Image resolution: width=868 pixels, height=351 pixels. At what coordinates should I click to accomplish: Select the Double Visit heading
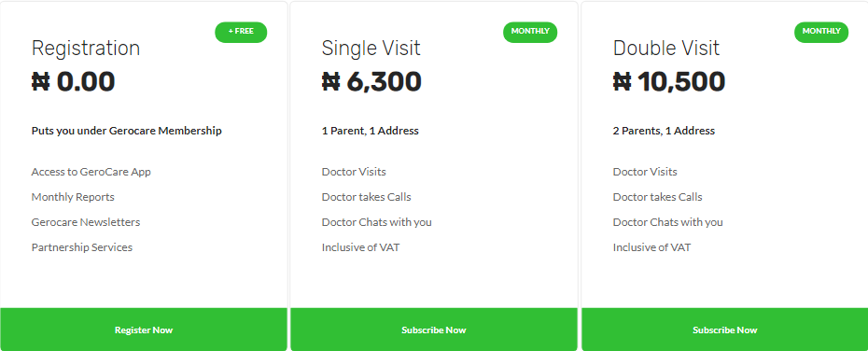666,49
